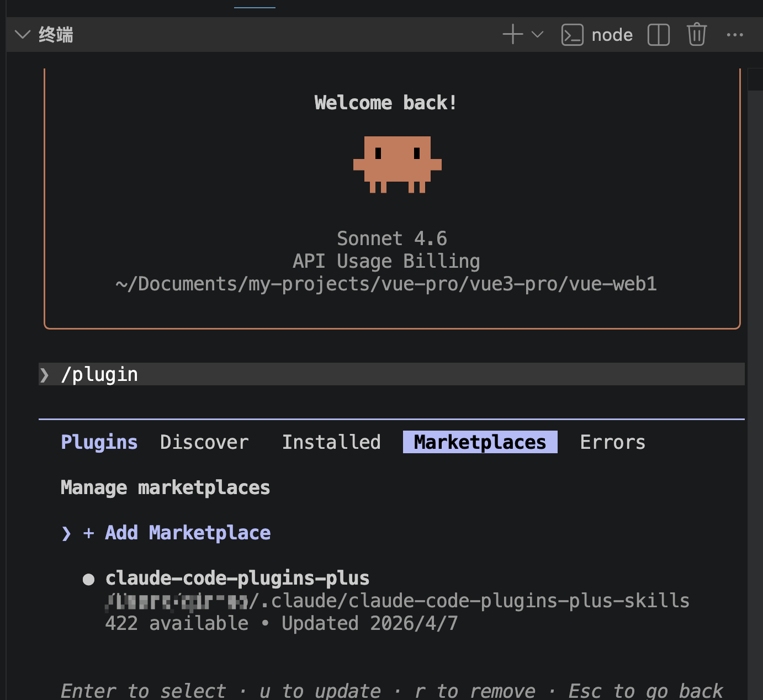This screenshot has width=763, height=700.
Task: Click the 422 available updated text
Action: 282,623
